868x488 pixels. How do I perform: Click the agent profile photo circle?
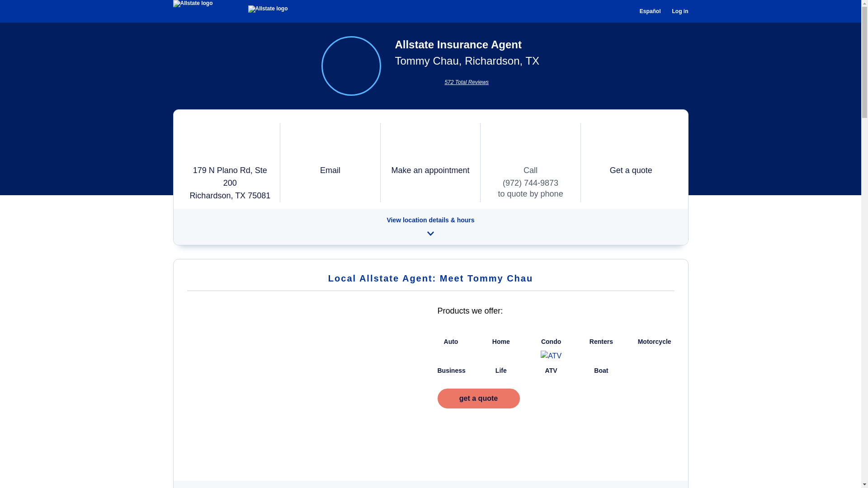pyautogui.click(x=351, y=66)
